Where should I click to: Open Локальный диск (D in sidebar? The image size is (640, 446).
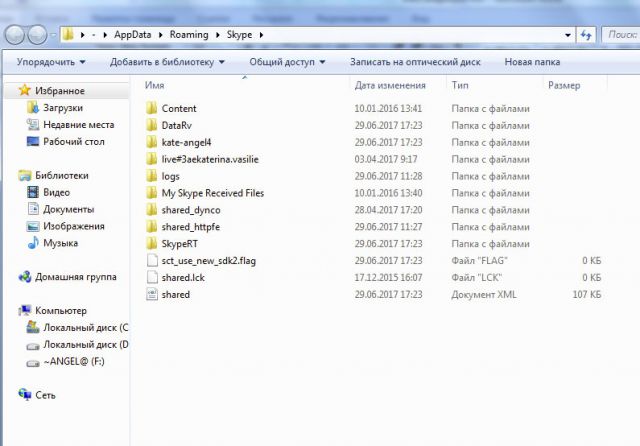(x=86, y=344)
